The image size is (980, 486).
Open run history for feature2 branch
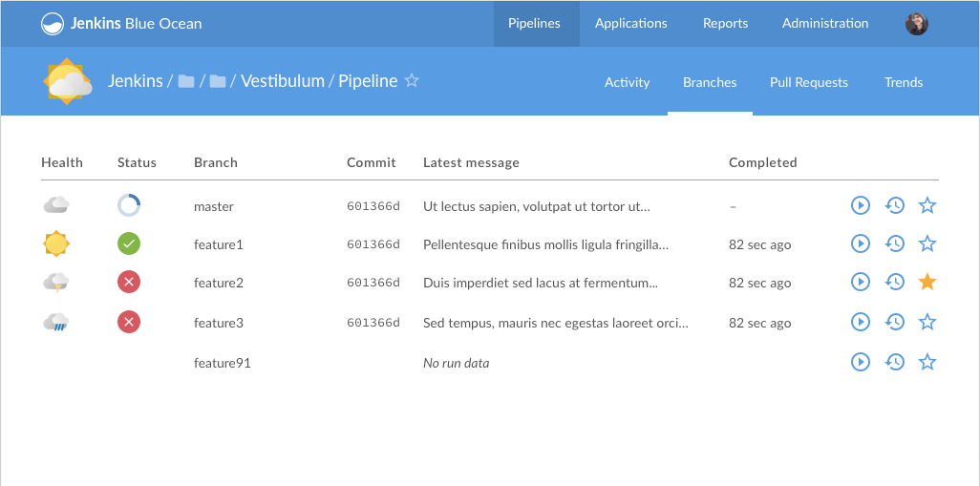click(894, 282)
